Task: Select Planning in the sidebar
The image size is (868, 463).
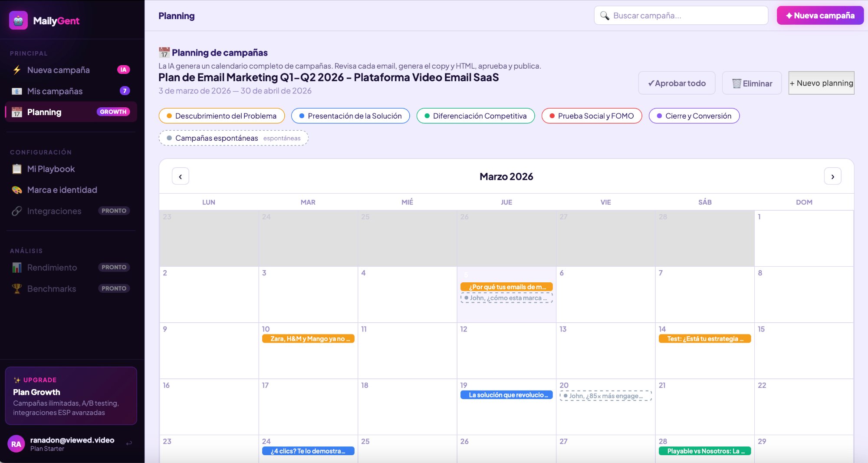Action: point(71,112)
